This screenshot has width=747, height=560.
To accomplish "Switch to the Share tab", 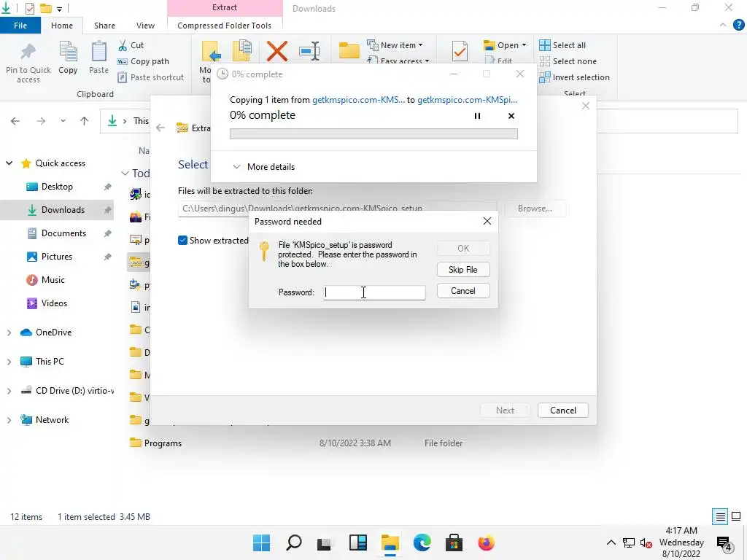I will click(104, 26).
